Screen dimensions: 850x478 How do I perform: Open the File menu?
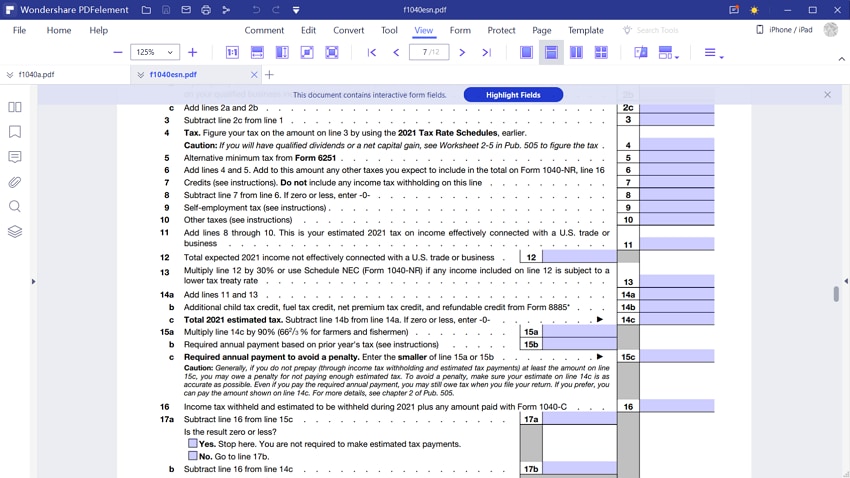[20, 30]
